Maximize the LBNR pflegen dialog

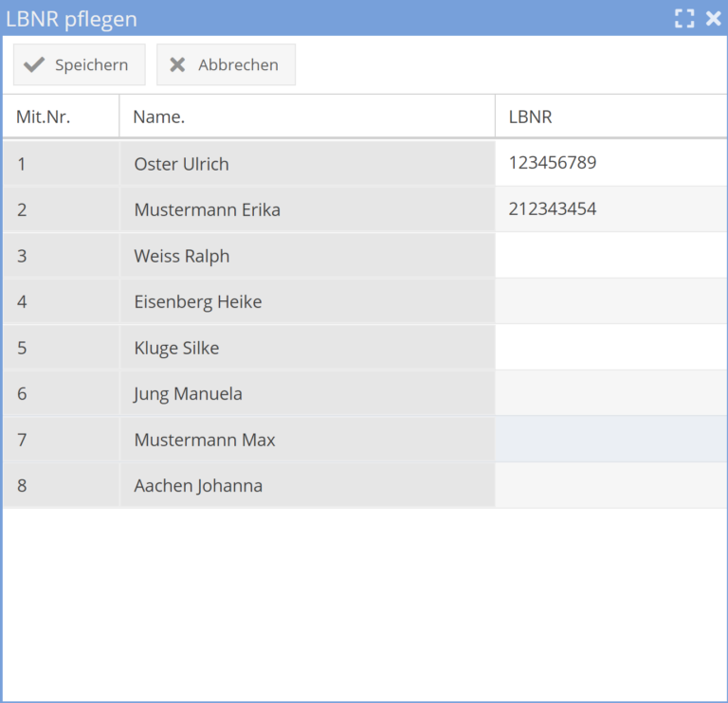pos(684,18)
